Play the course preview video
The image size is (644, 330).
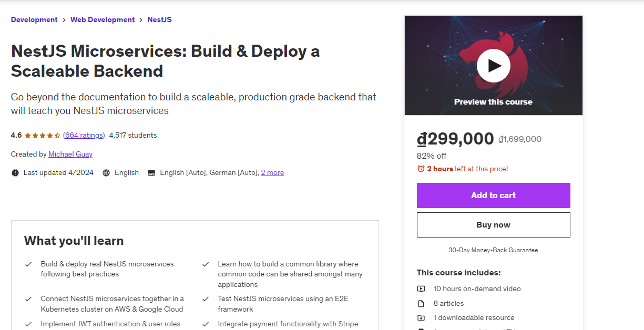click(x=493, y=66)
